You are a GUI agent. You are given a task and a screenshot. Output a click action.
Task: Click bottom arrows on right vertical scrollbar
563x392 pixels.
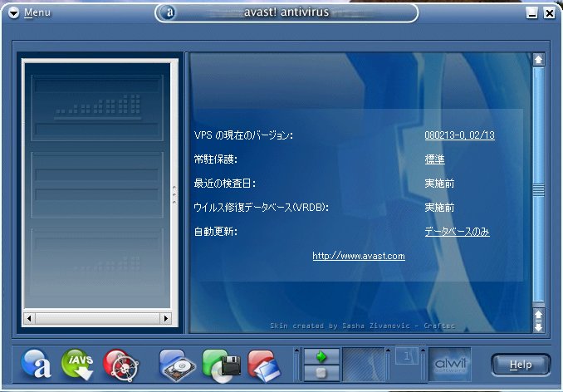pyautogui.click(x=538, y=321)
